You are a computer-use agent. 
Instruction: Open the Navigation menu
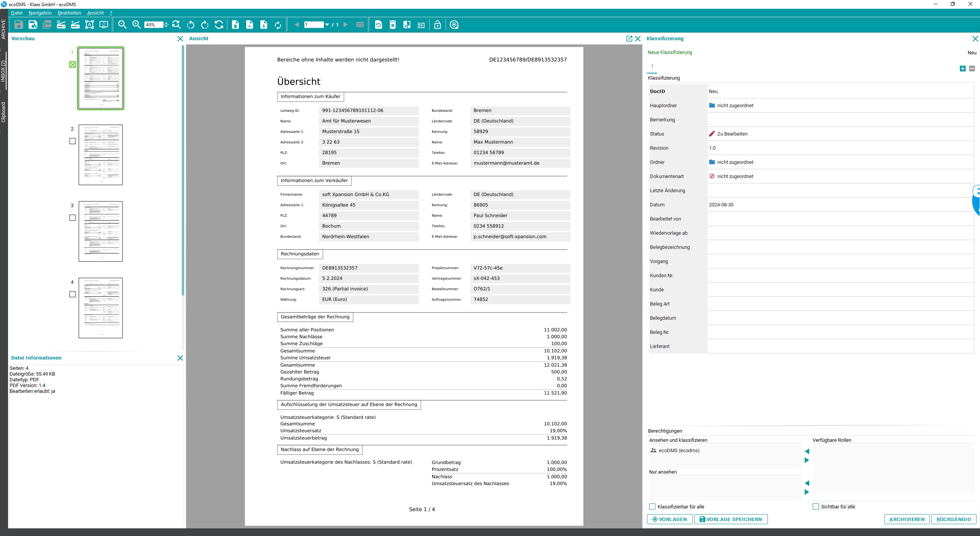coord(40,13)
